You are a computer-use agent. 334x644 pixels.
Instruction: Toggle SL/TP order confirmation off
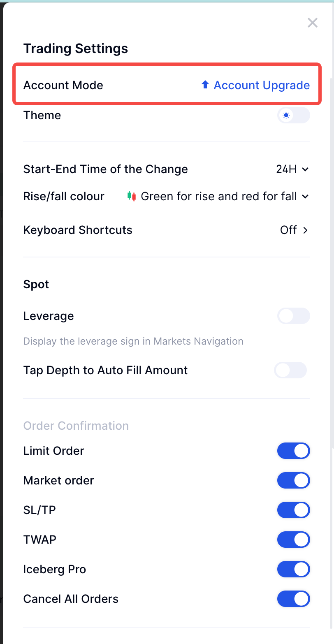pos(293,510)
